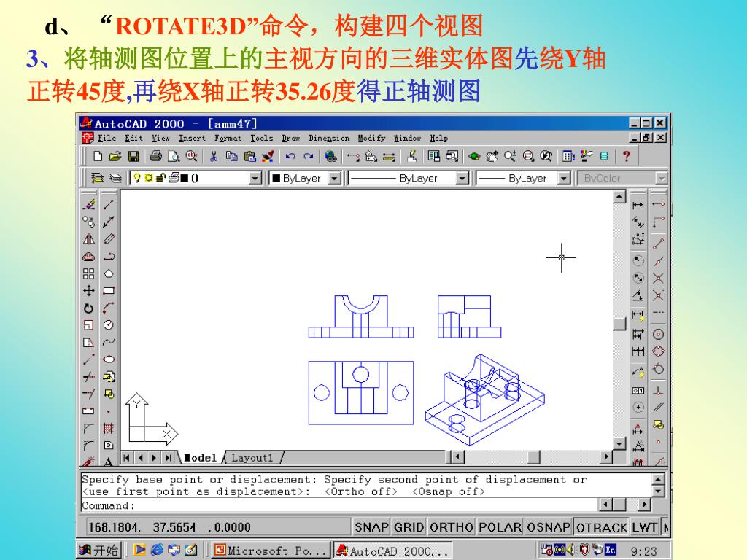Image resolution: width=747 pixels, height=560 pixels.
Task: Open the Format menu
Action: 228,138
